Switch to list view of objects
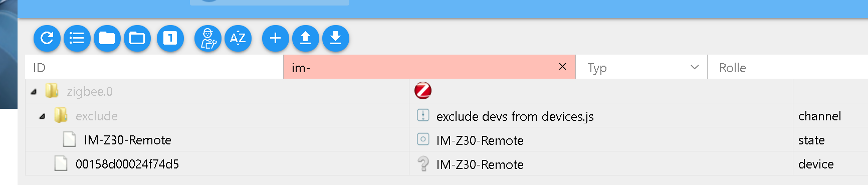Screen dimensions: 868x185 pyautogui.click(x=77, y=38)
